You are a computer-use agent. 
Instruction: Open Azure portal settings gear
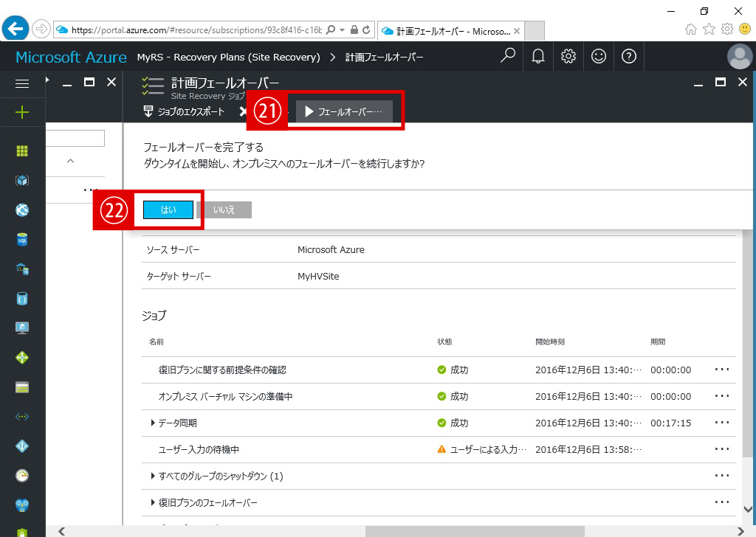568,56
